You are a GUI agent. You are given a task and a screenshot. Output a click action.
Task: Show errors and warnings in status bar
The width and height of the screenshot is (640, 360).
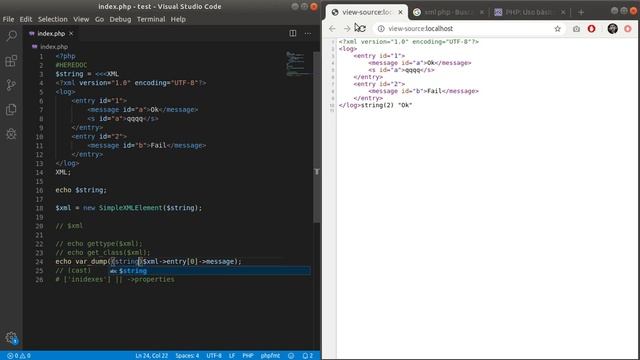19,356
